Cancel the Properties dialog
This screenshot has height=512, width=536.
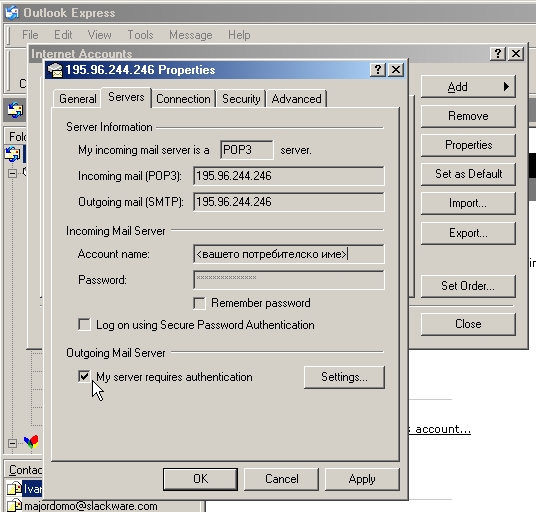click(x=281, y=479)
